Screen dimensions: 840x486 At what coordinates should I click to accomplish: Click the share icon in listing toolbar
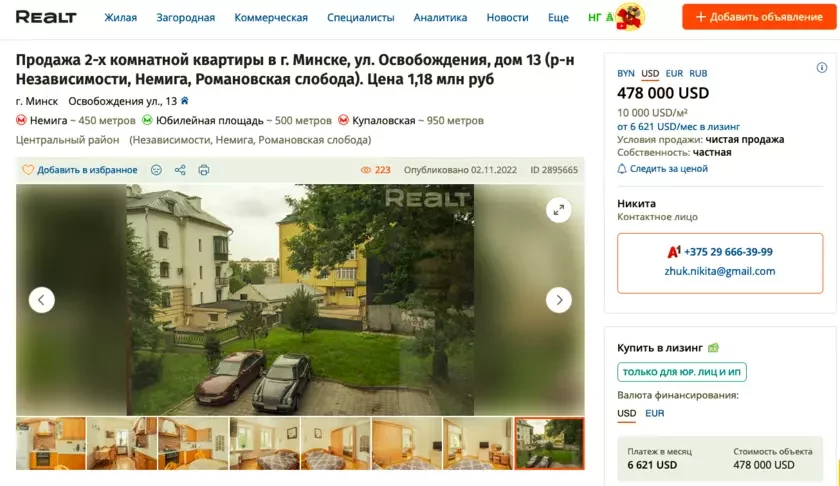(180, 170)
